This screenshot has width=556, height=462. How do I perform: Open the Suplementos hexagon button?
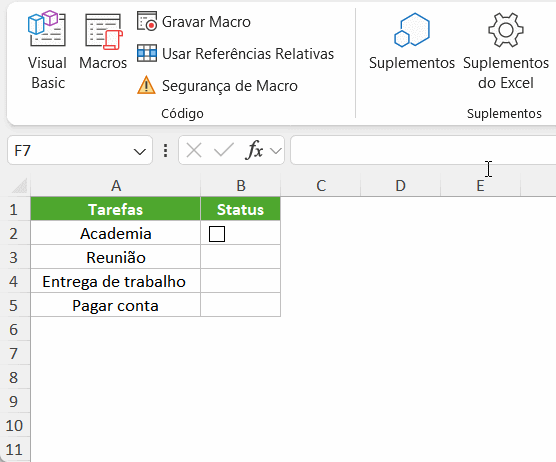tap(412, 41)
